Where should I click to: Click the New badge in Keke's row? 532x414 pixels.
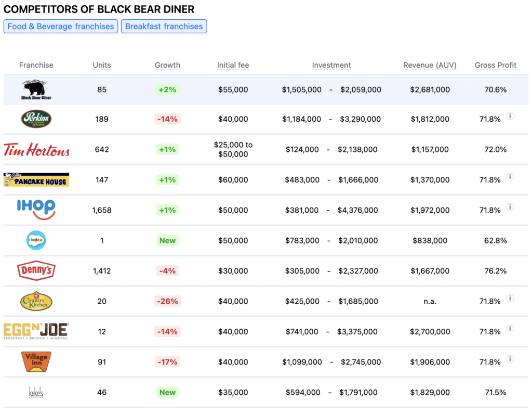[167, 392]
